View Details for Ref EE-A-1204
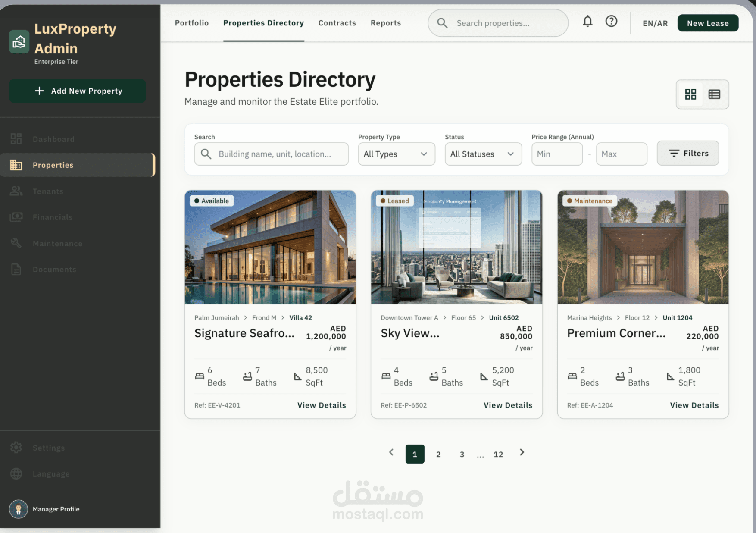This screenshot has width=756, height=533. point(694,405)
